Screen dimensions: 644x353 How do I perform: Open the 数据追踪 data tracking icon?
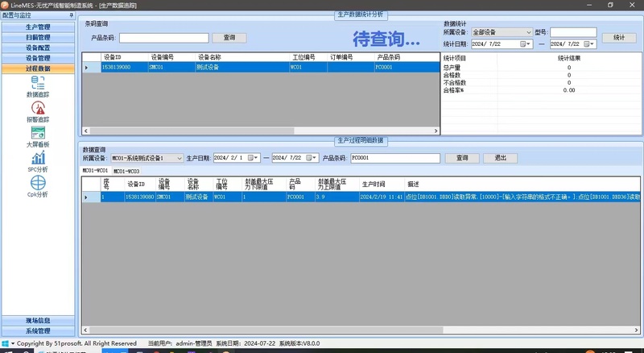38,84
